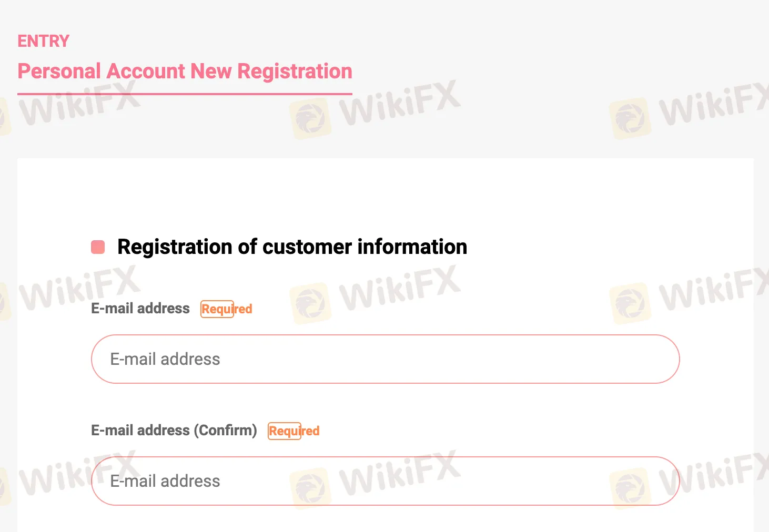Click Personal Account New Registration heading

[x=185, y=71]
